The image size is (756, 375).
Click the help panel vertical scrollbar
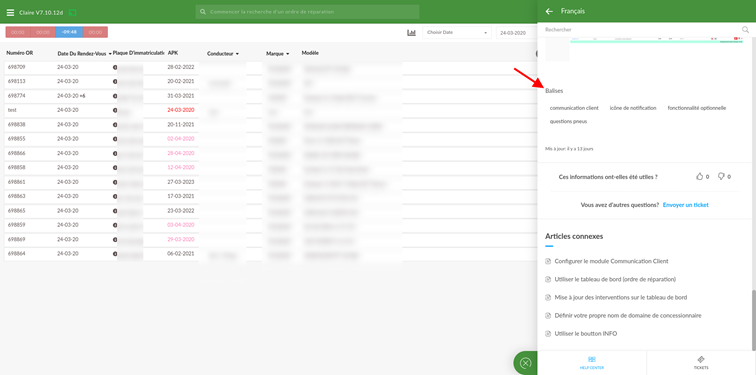(x=754, y=320)
